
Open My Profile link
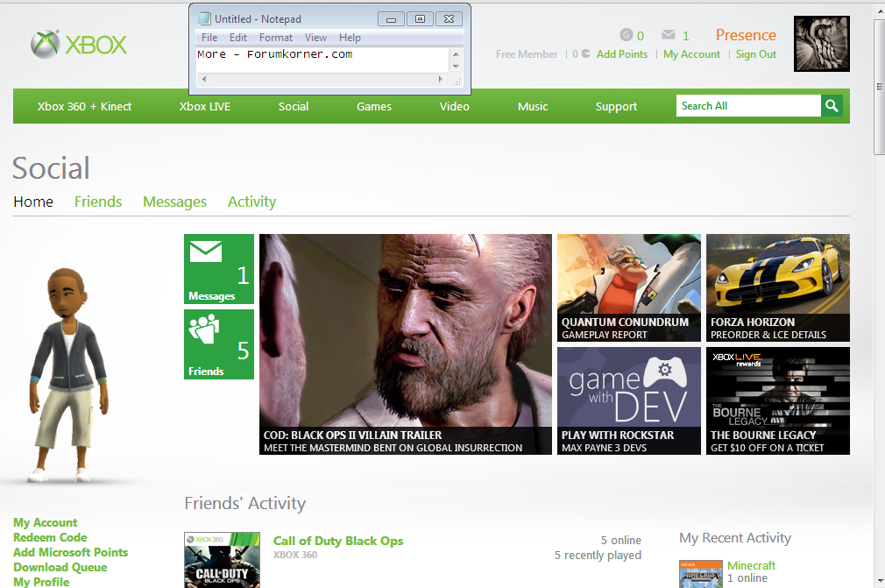click(41, 582)
